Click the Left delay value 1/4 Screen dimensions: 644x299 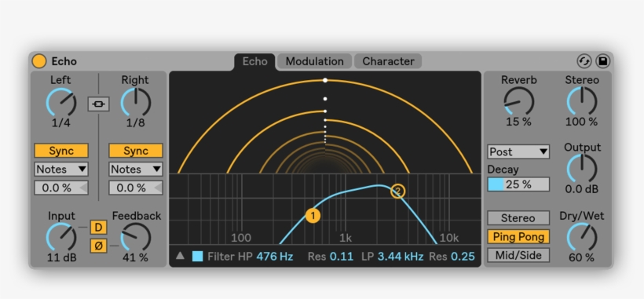[61, 123]
